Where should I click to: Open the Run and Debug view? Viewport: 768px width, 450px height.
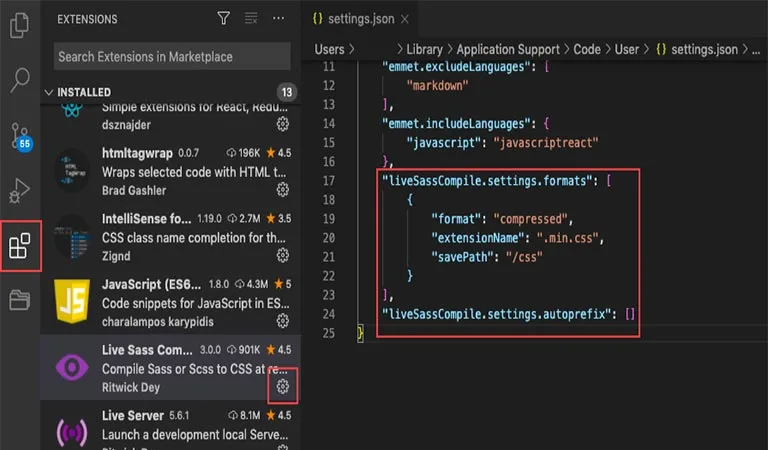pyautogui.click(x=20, y=190)
